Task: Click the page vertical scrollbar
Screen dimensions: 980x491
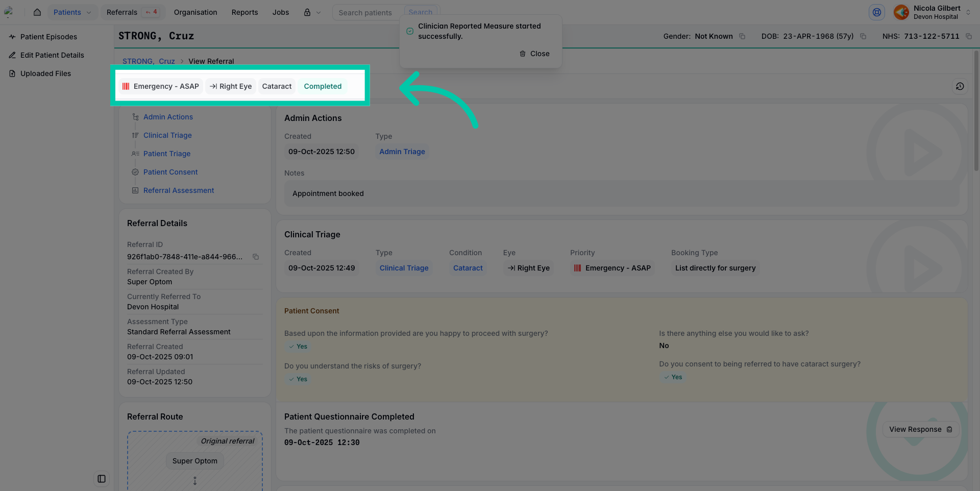Action: [976, 111]
